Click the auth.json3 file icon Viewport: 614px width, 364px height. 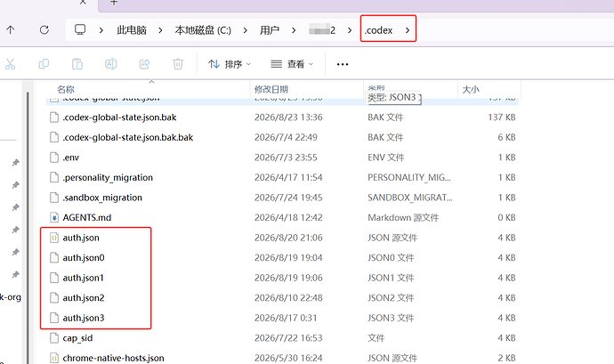coord(54,318)
